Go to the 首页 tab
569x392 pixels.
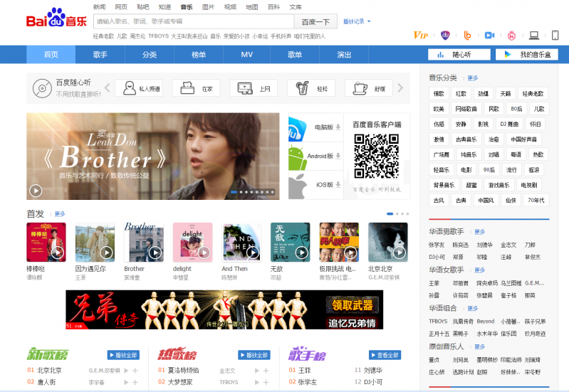pos(51,54)
